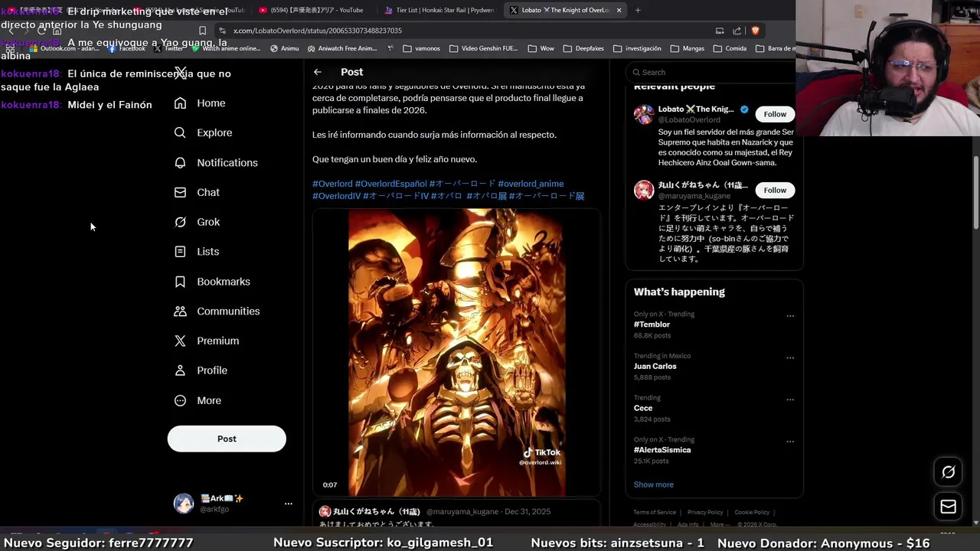This screenshot has width=980, height=551.
Task: Open the #Temblor trending topic
Action: tap(652, 324)
